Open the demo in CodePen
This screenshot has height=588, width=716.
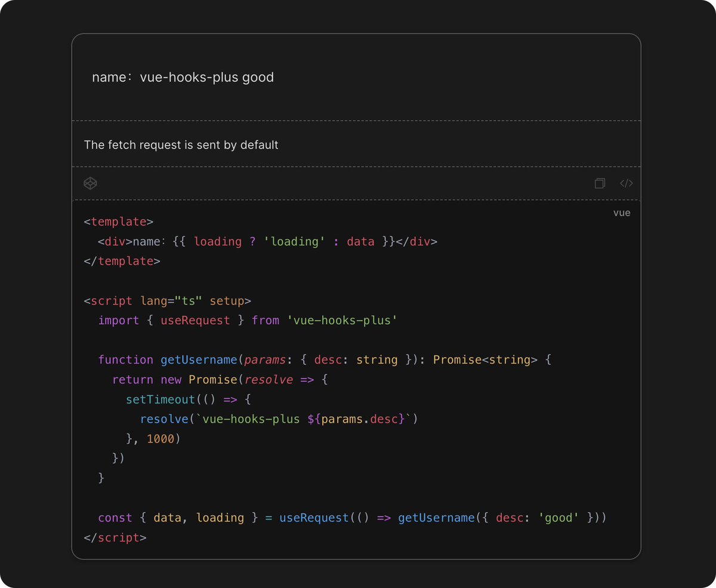(90, 183)
